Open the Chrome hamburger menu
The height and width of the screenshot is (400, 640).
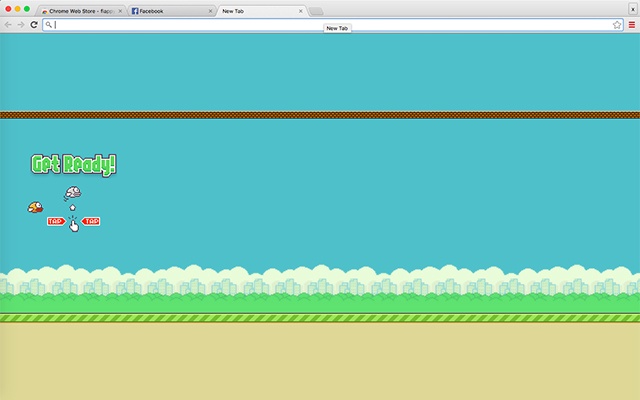pos(632,25)
